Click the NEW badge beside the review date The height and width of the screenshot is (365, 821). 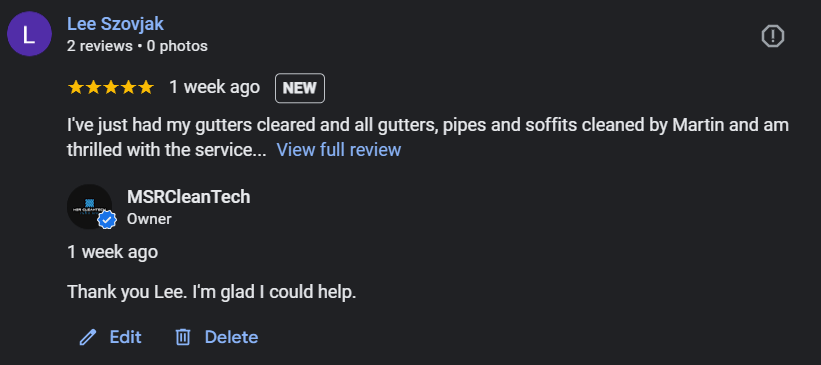[300, 88]
